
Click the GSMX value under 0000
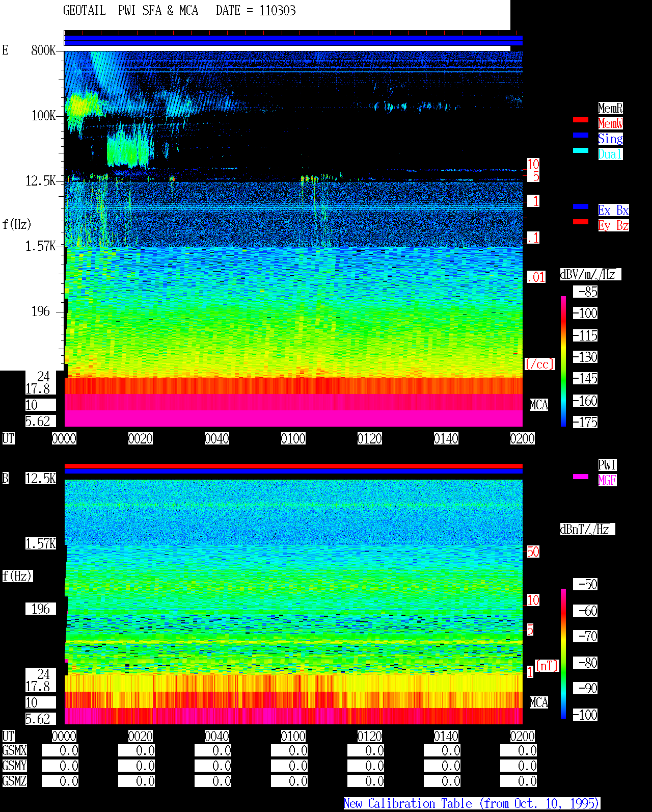[60, 750]
